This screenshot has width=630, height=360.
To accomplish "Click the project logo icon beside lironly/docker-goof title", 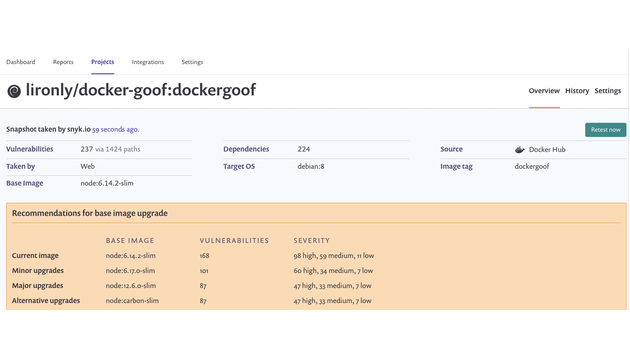I will (14, 91).
